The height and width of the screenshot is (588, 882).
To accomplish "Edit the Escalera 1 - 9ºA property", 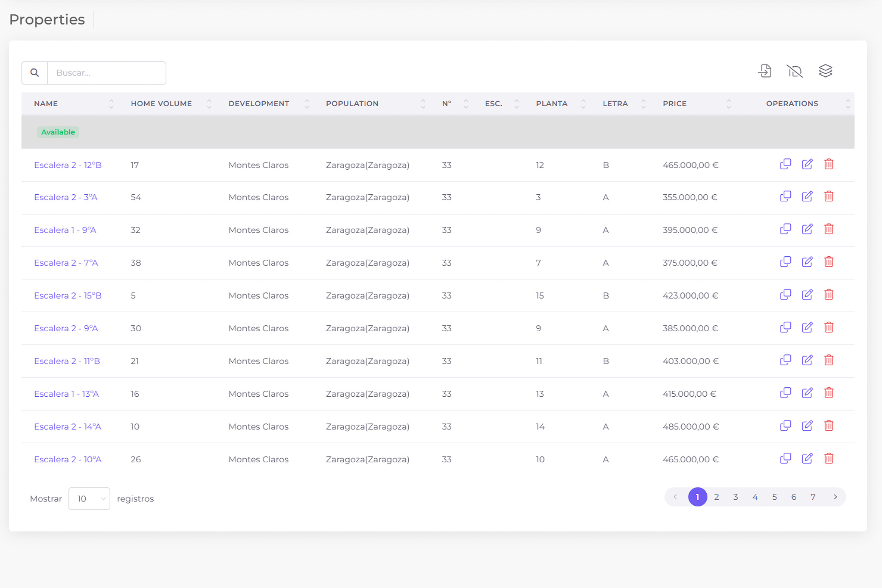I will pos(807,229).
